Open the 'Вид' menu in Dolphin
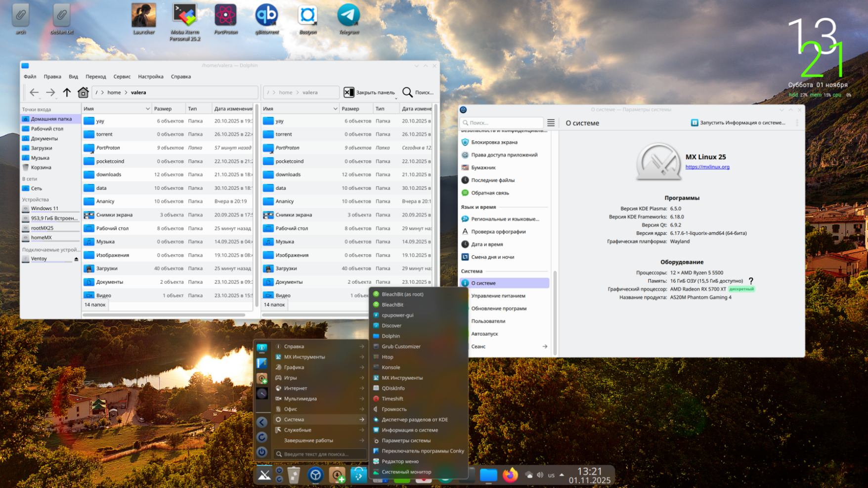 73,77
